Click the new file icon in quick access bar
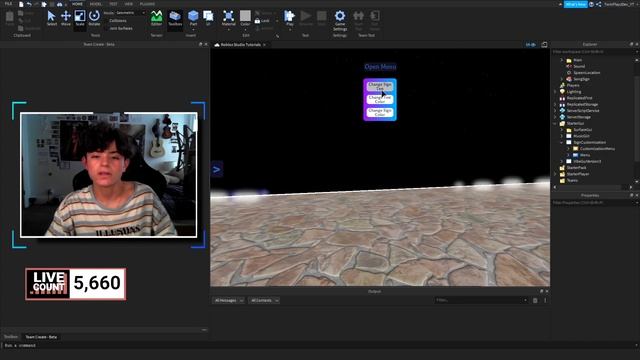The height and width of the screenshot is (360, 640). pyautogui.click(x=21, y=4)
